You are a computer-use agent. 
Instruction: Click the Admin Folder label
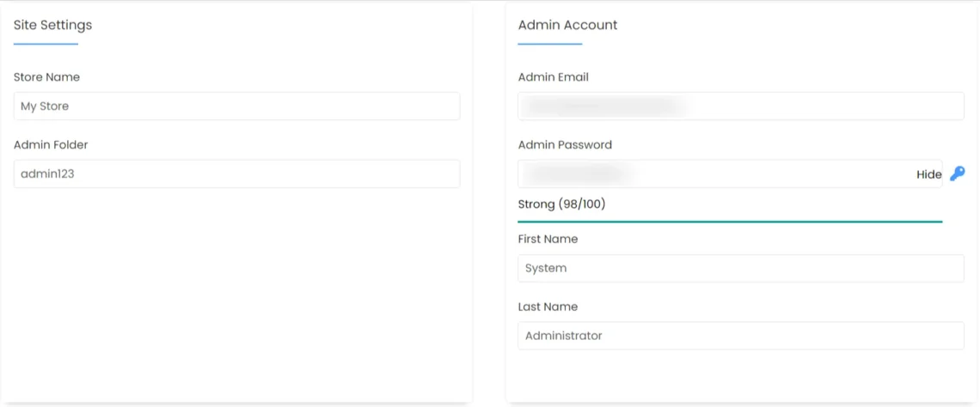point(51,145)
